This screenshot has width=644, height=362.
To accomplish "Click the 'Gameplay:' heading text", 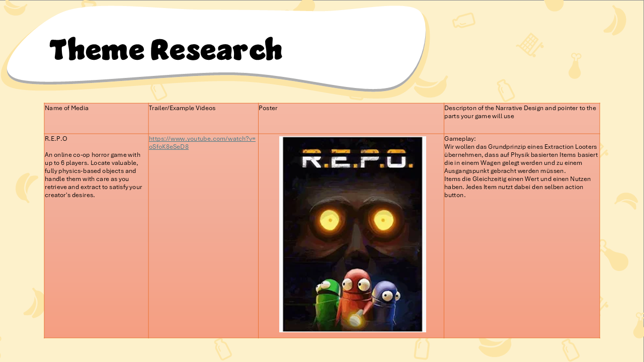I will [460, 139].
